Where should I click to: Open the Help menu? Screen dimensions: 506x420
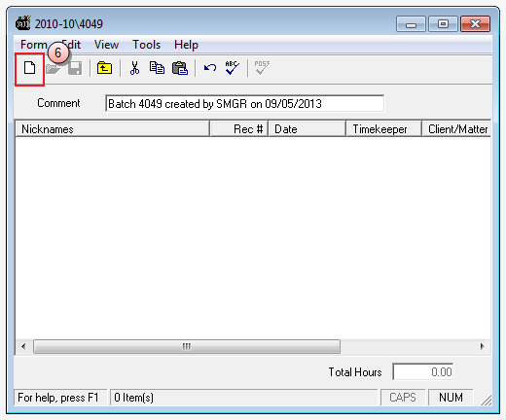click(186, 45)
